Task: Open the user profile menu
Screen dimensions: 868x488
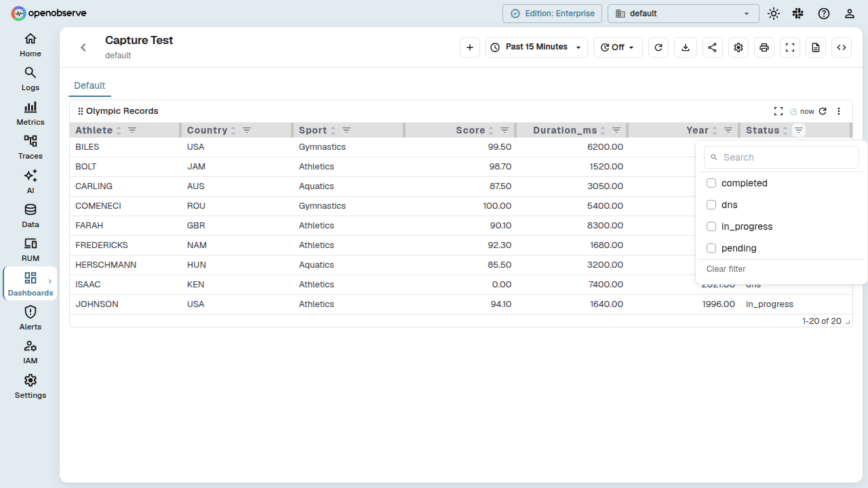Action: [850, 14]
